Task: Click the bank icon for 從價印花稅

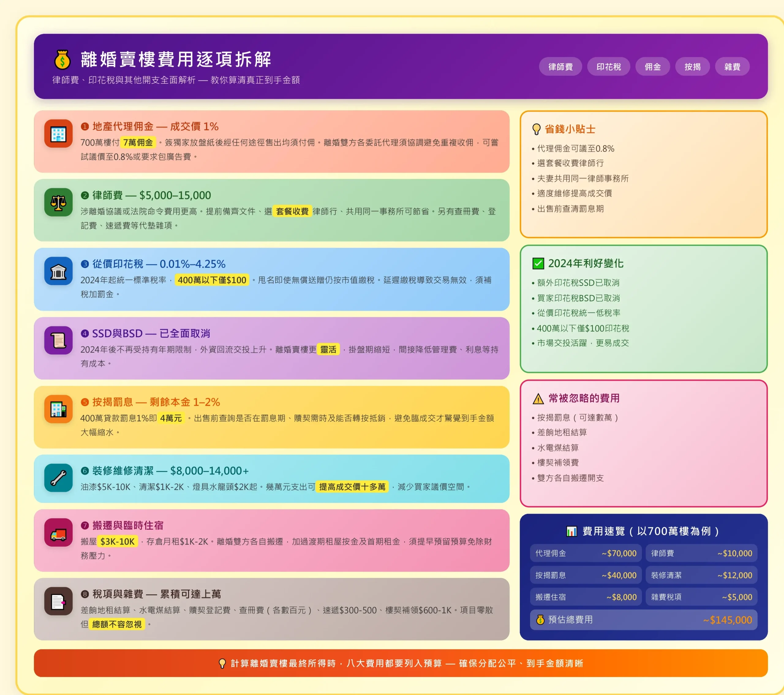Action: pos(58,272)
